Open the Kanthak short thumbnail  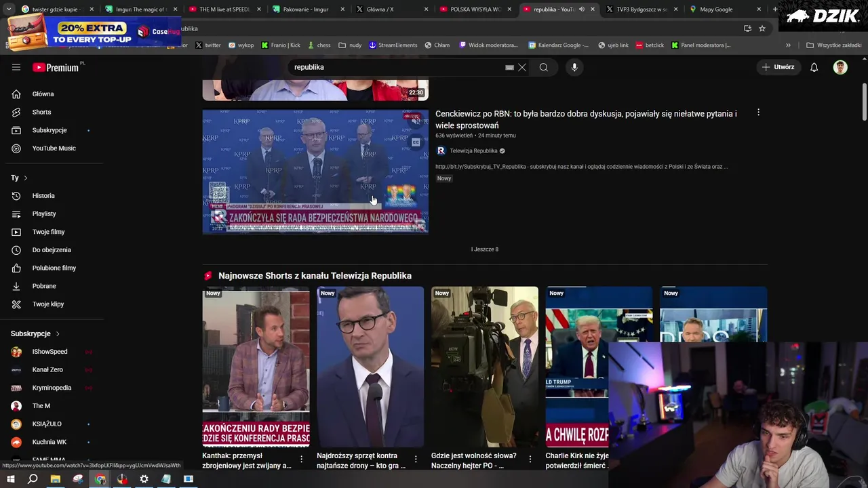[x=256, y=367]
